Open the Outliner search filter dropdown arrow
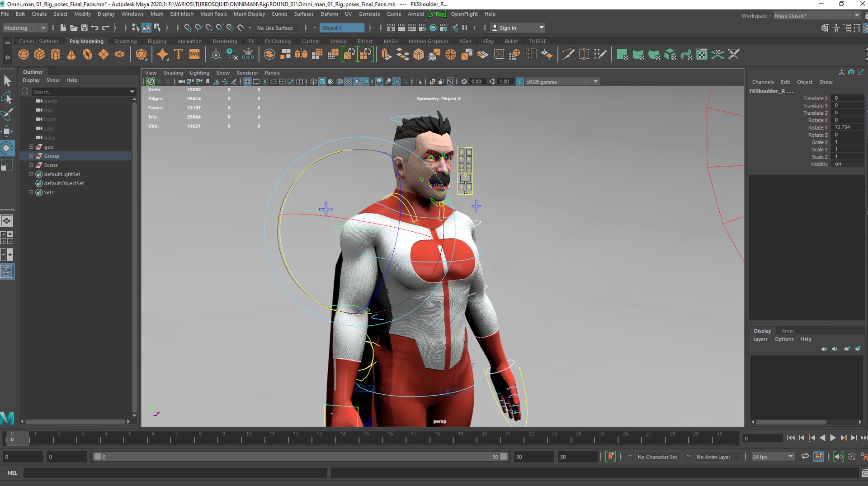Image resolution: width=868 pixels, height=486 pixels. pyautogui.click(x=132, y=92)
